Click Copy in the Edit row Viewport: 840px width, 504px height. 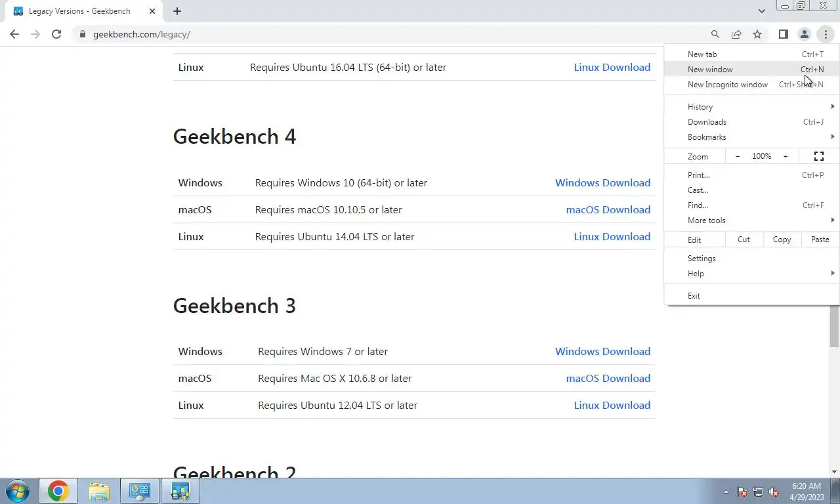click(782, 240)
